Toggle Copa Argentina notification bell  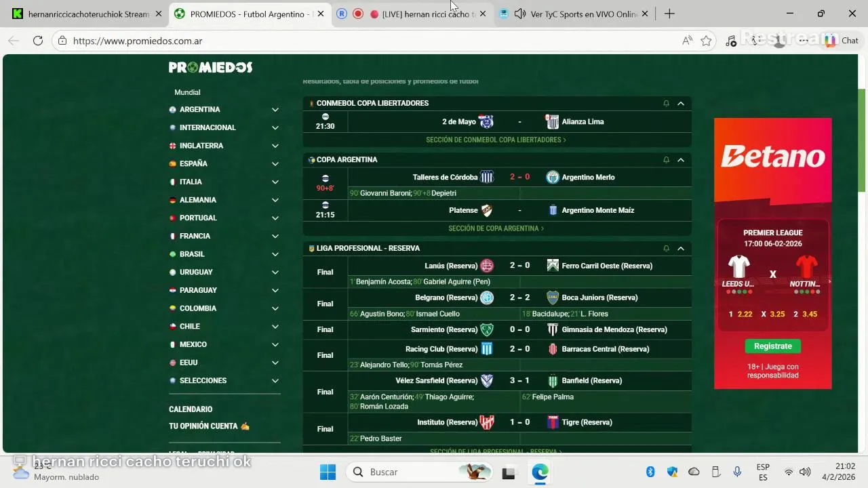pyautogui.click(x=666, y=160)
